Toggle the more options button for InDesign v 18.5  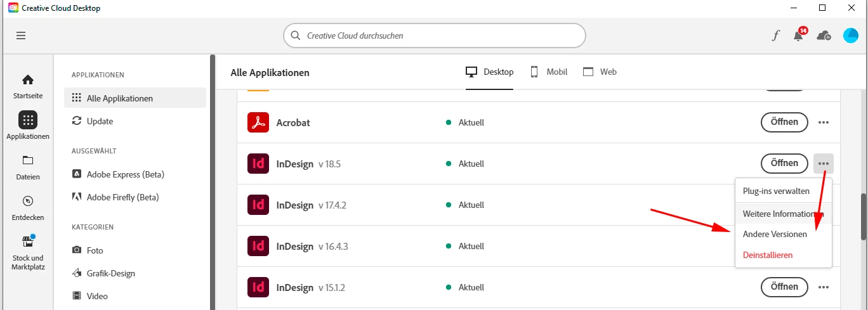coord(824,164)
